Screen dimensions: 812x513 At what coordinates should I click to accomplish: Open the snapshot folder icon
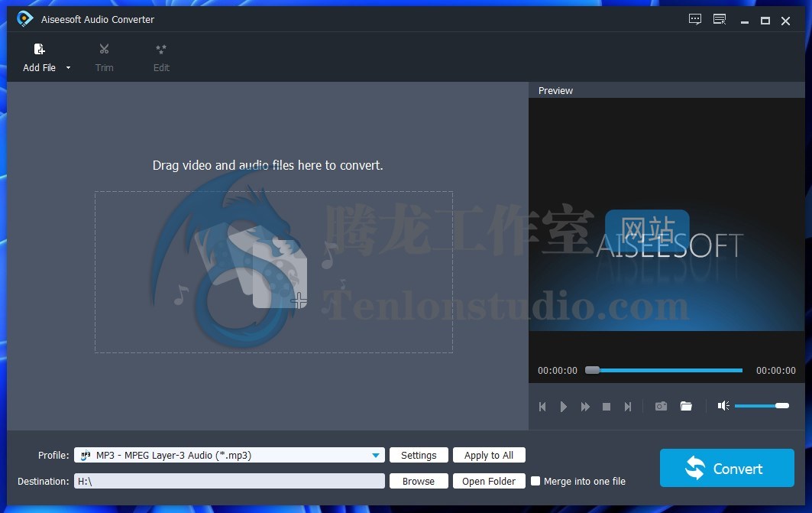[686, 406]
